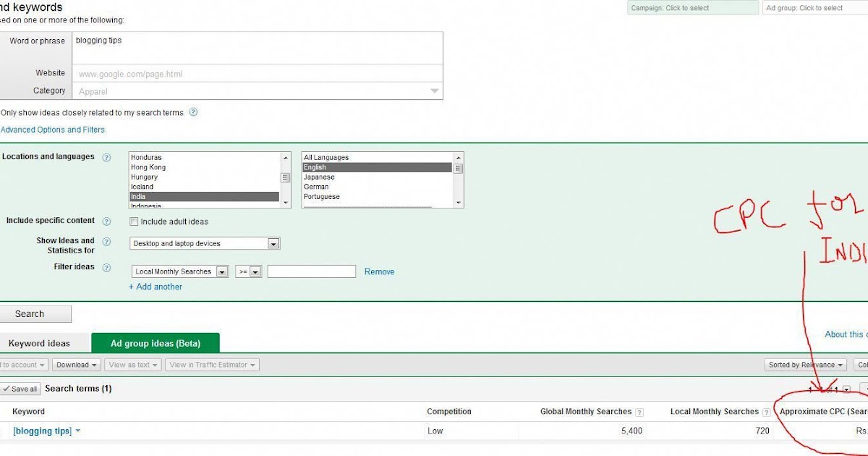Open Advanced Options and Filters link

53,130
